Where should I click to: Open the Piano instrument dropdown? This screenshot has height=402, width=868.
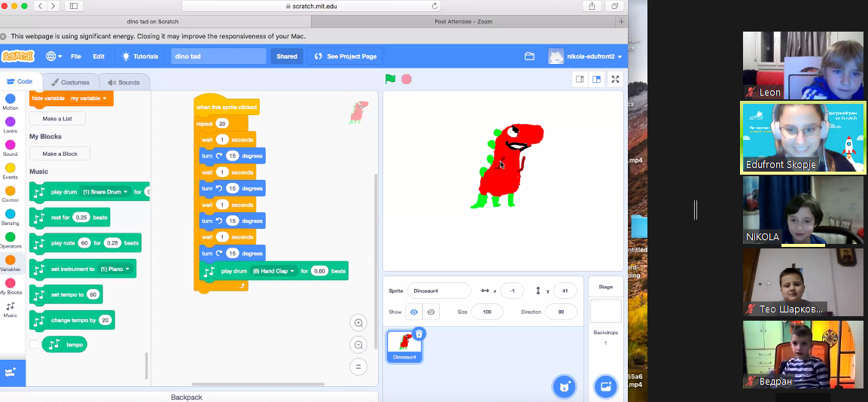(115, 269)
